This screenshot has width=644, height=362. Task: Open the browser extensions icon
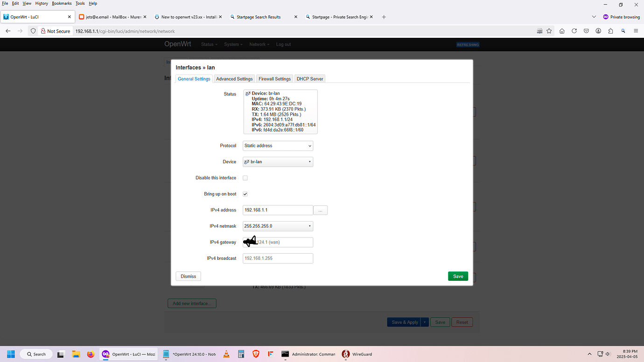pos(610,31)
